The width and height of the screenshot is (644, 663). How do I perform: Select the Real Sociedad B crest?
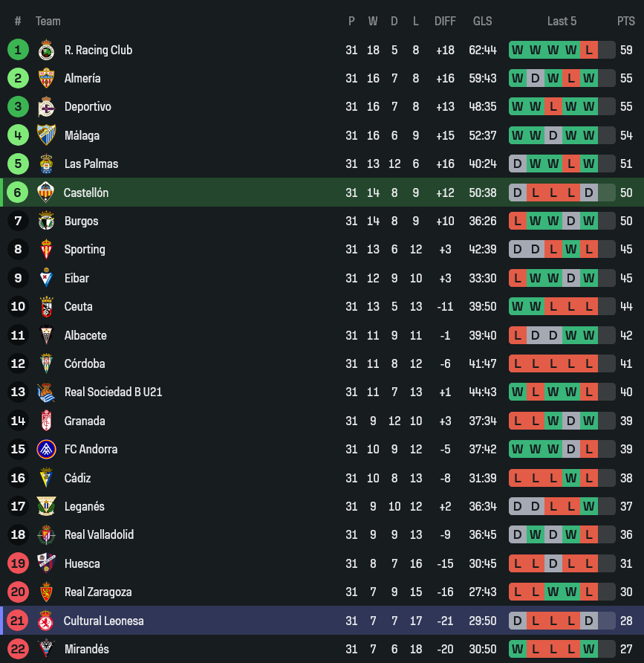coord(46,392)
